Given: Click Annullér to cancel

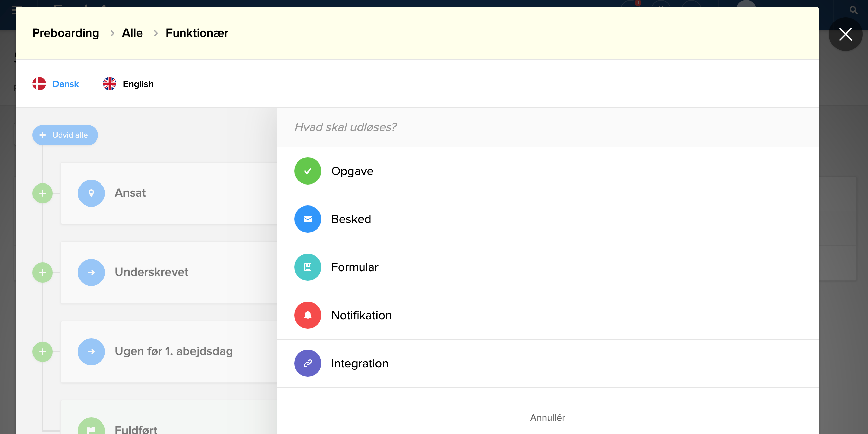Looking at the screenshot, I should pos(547,417).
